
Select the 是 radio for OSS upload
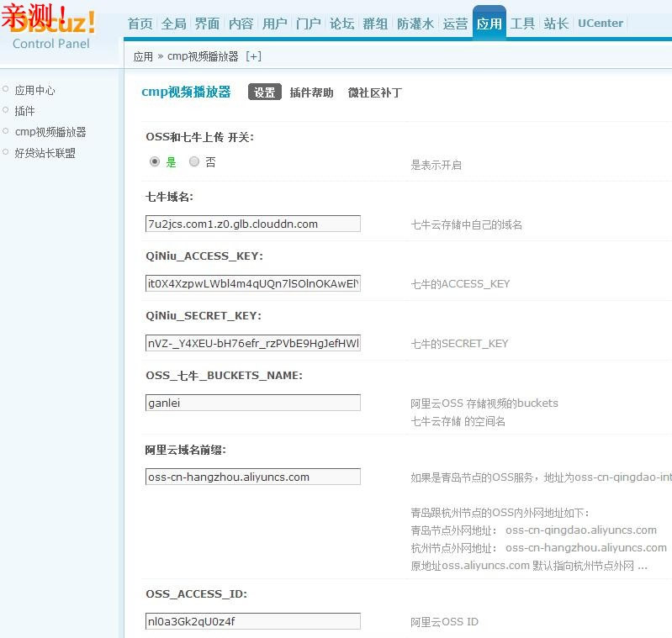155,161
